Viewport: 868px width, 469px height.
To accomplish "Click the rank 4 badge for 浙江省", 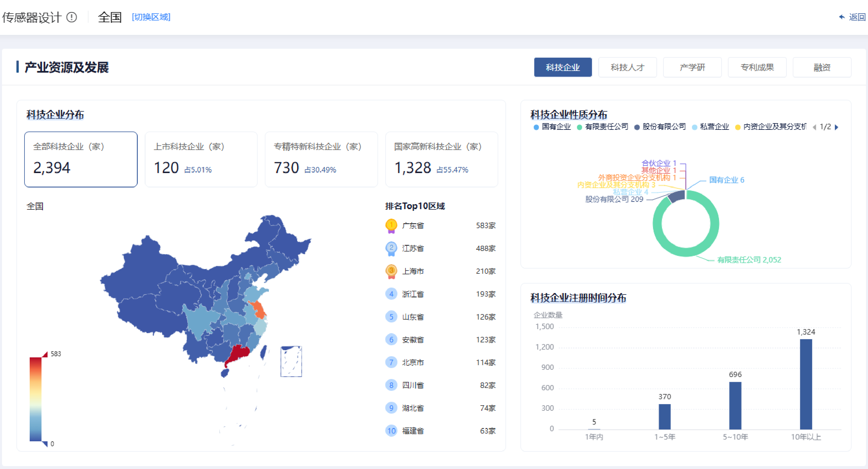I will tap(391, 294).
